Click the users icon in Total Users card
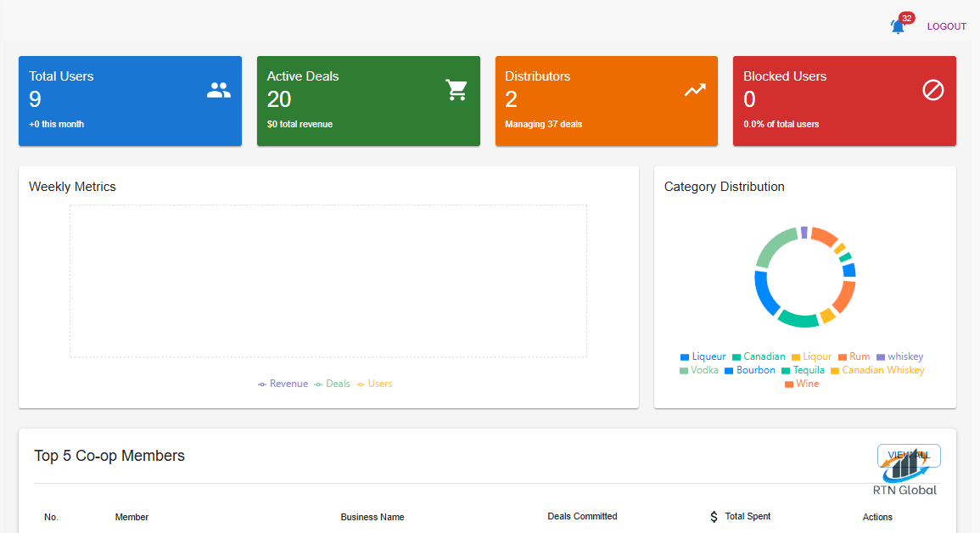The image size is (980, 533). [219, 91]
